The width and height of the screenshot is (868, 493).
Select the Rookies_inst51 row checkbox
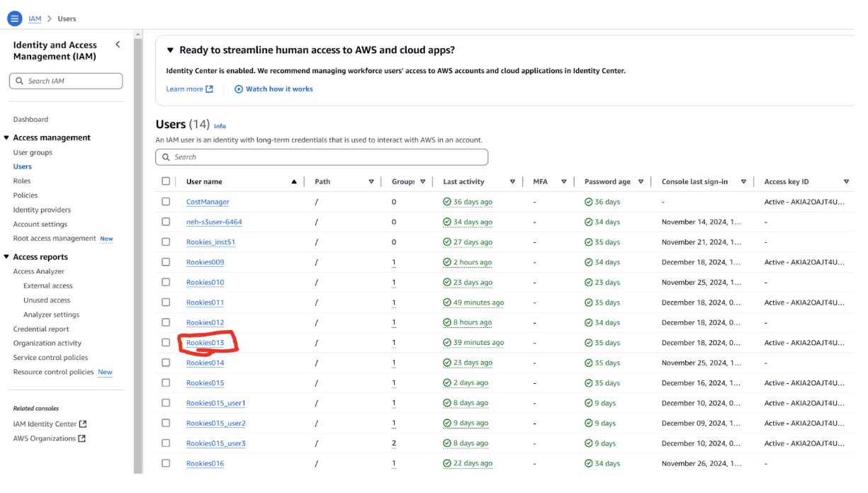click(166, 242)
